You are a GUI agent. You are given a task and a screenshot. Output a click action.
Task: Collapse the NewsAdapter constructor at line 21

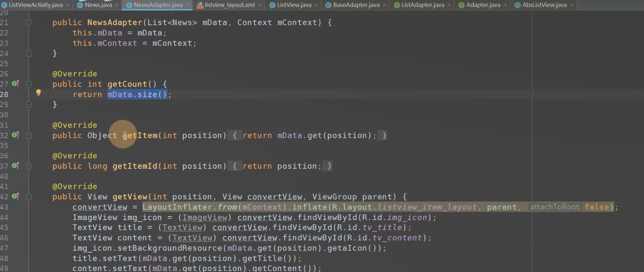pyautogui.click(x=29, y=23)
